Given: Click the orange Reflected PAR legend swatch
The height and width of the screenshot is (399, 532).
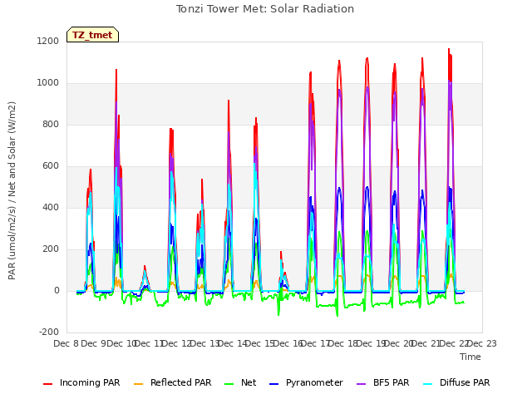Looking at the screenshot, I should click(139, 384).
